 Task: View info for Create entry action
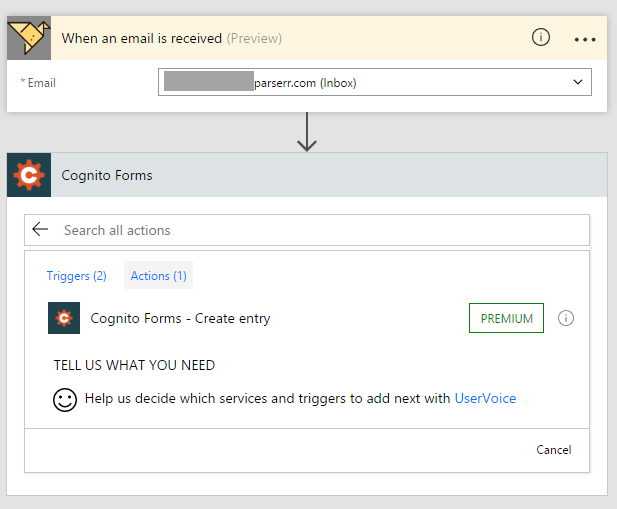[x=566, y=318]
